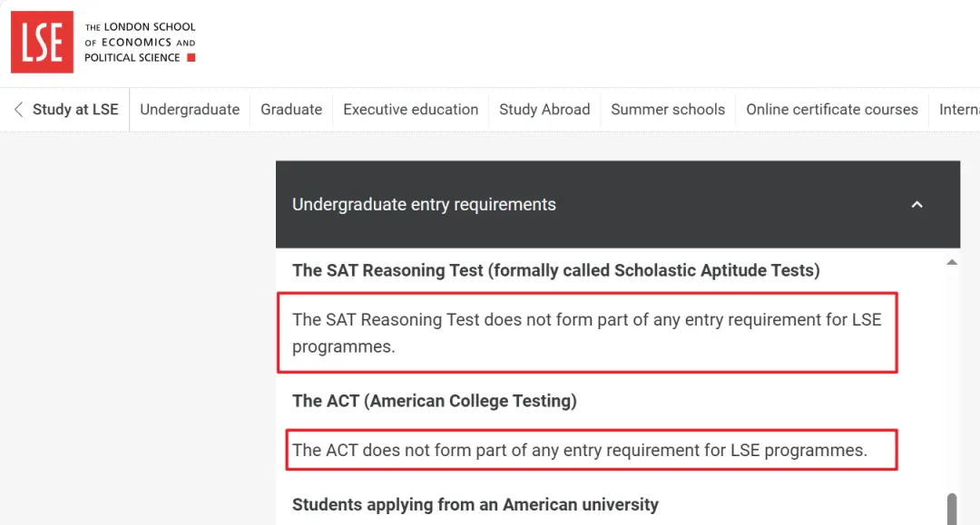Image resolution: width=980 pixels, height=525 pixels.
Task: Click the back chevron beside Study at LSE
Action: (17, 109)
